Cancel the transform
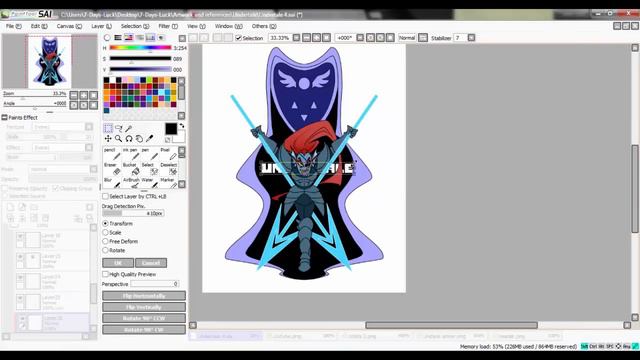Image resolution: width=640 pixels, height=360 pixels. [x=151, y=263]
